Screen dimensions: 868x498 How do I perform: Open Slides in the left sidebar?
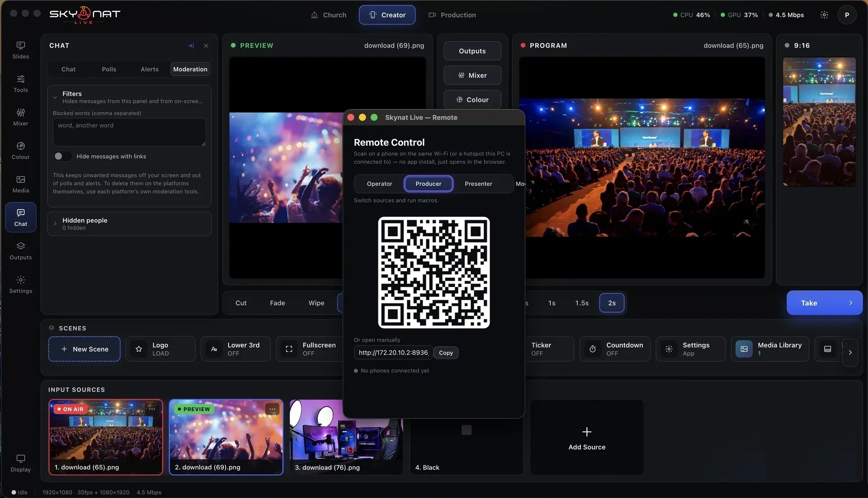coord(21,50)
